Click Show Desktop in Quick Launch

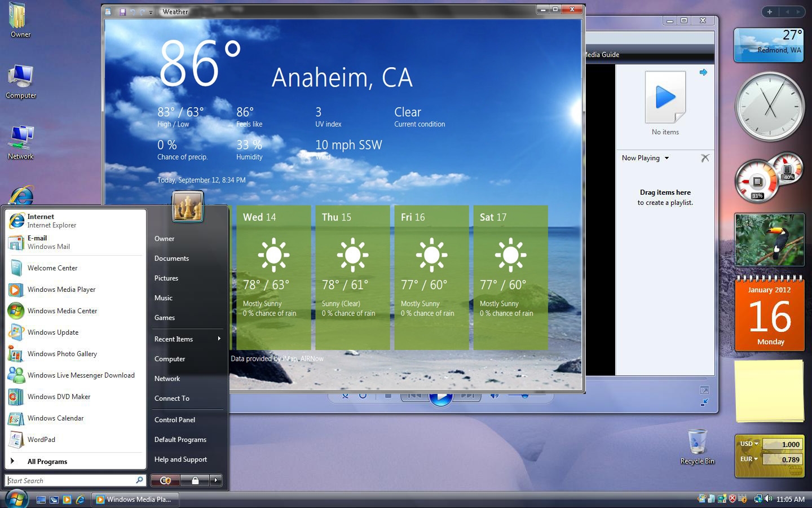pos(41,500)
